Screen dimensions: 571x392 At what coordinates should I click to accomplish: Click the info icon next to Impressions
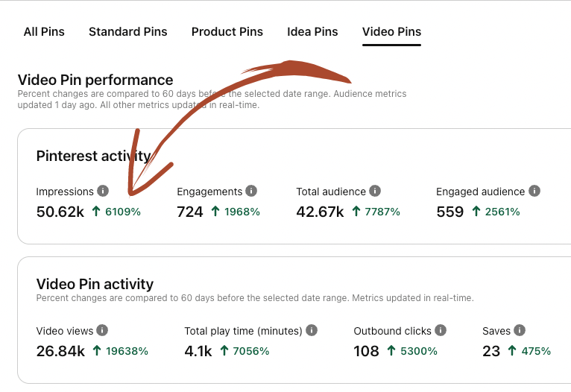point(103,192)
